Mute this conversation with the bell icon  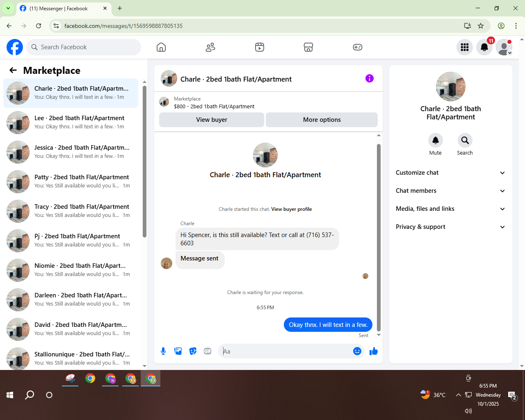tap(436, 140)
